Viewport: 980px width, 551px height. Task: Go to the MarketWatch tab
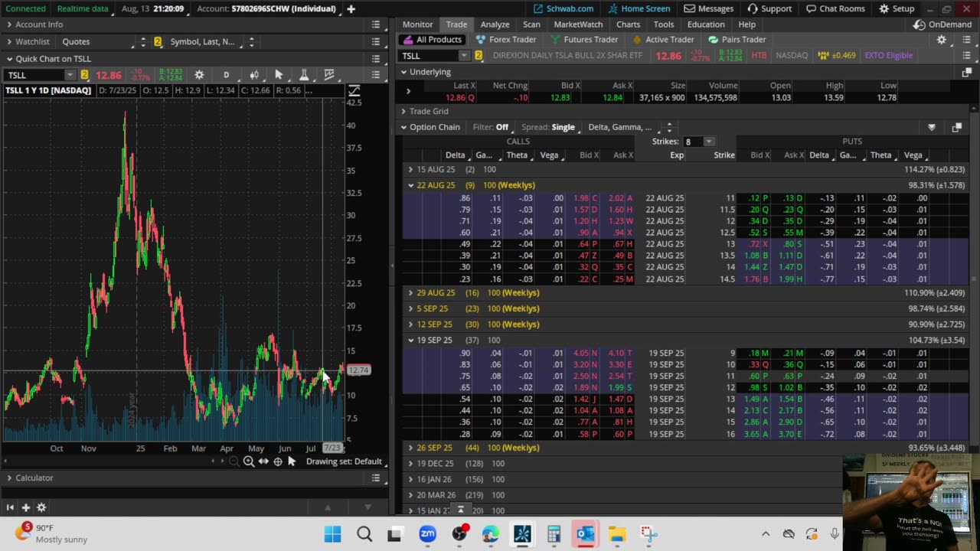click(x=578, y=24)
